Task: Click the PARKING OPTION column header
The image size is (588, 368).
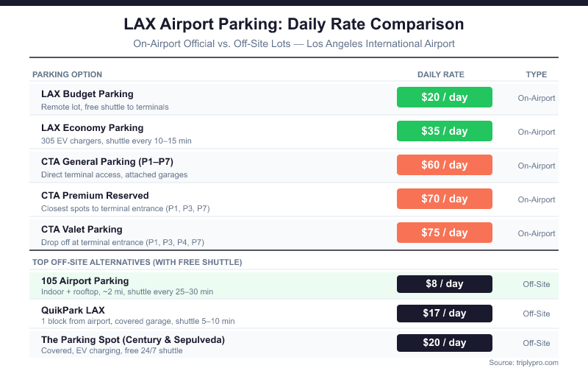Action: (68, 74)
